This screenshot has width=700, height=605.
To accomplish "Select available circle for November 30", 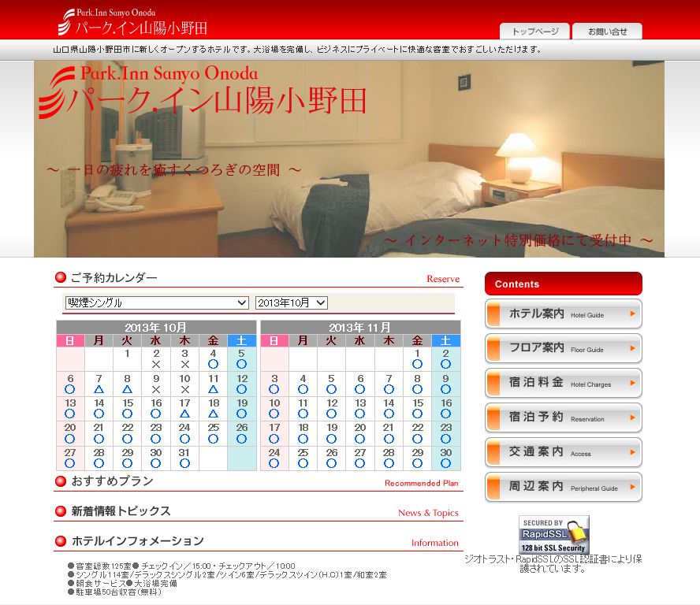I will [x=445, y=463].
